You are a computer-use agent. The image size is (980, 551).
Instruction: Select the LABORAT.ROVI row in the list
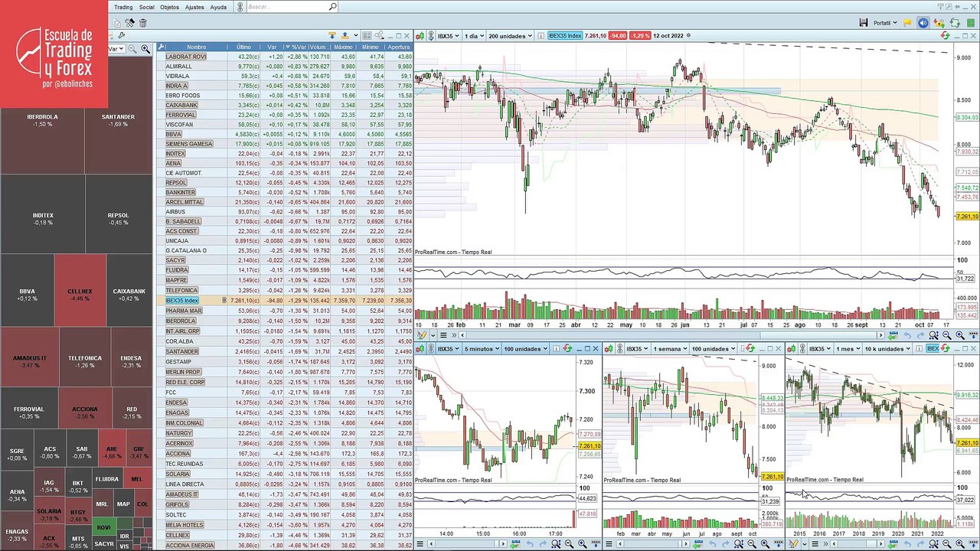285,57
